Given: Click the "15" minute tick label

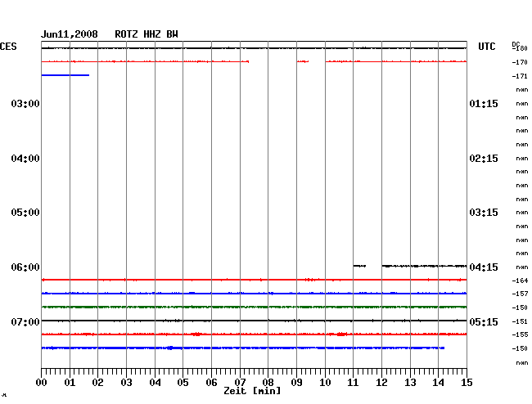Looking at the screenshot, I should [467, 382].
